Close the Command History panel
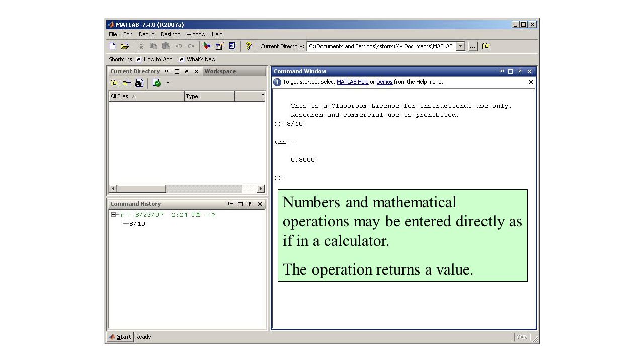 coord(260,204)
